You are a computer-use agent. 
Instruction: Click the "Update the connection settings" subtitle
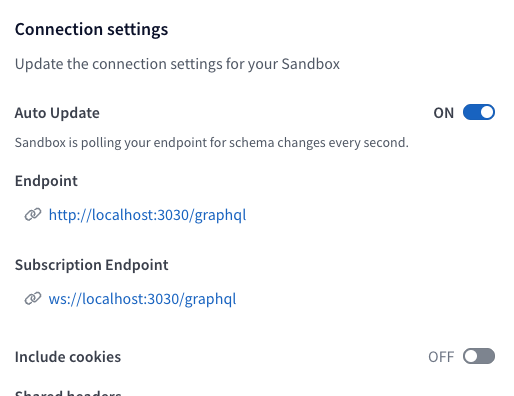coord(177,64)
